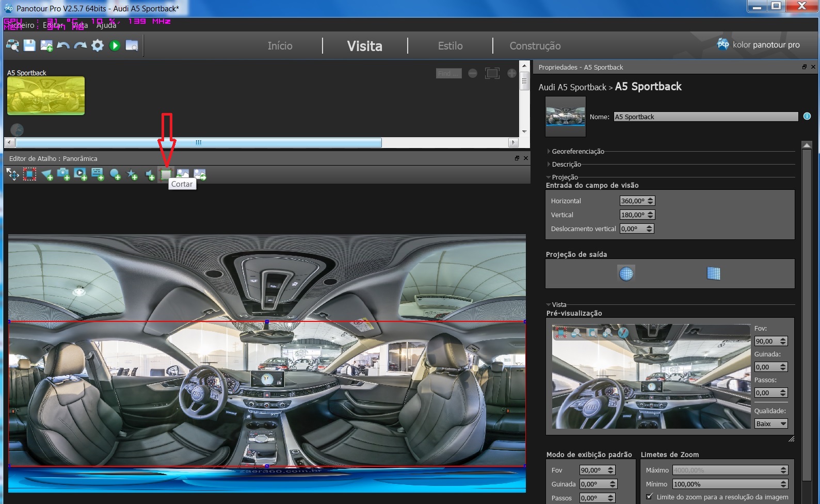Click the tour panel horizontal scrollbar
The height and width of the screenshot is (504, 820).
click(x=199, y=142)
